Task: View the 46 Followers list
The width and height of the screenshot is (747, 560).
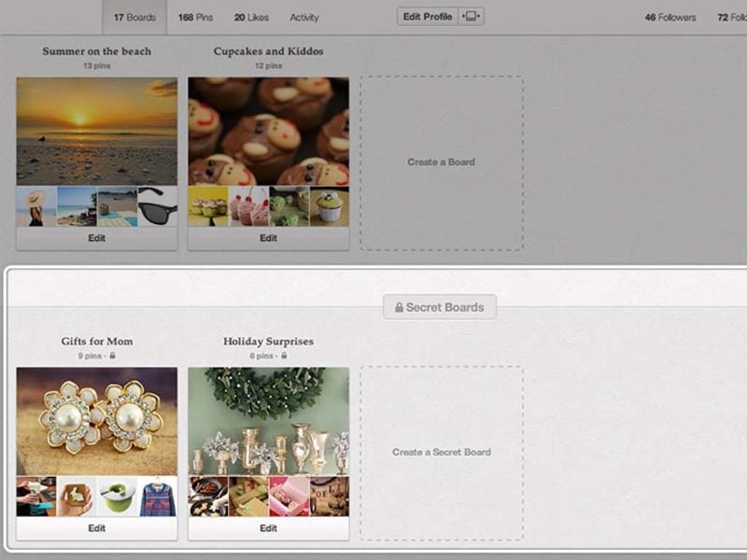Action: [670, 17]
